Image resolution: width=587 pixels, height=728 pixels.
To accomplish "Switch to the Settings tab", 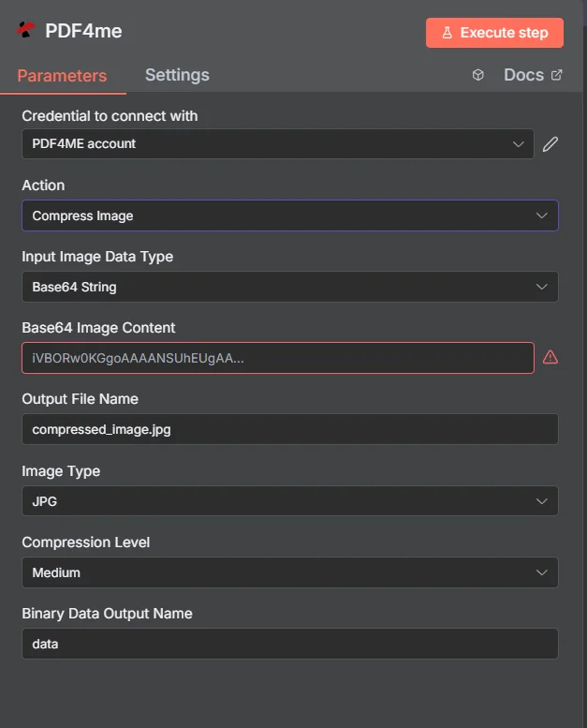I will click(x=177, y=75).
